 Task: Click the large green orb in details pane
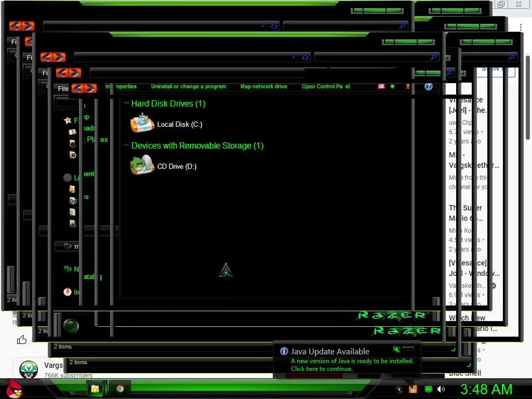coord(71,326)
